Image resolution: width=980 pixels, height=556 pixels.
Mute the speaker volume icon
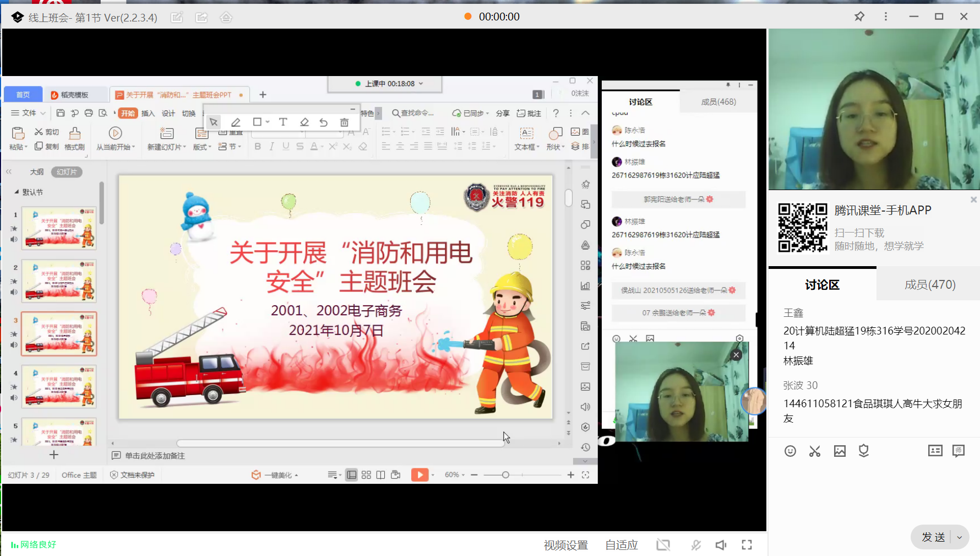tap(721, 545)
